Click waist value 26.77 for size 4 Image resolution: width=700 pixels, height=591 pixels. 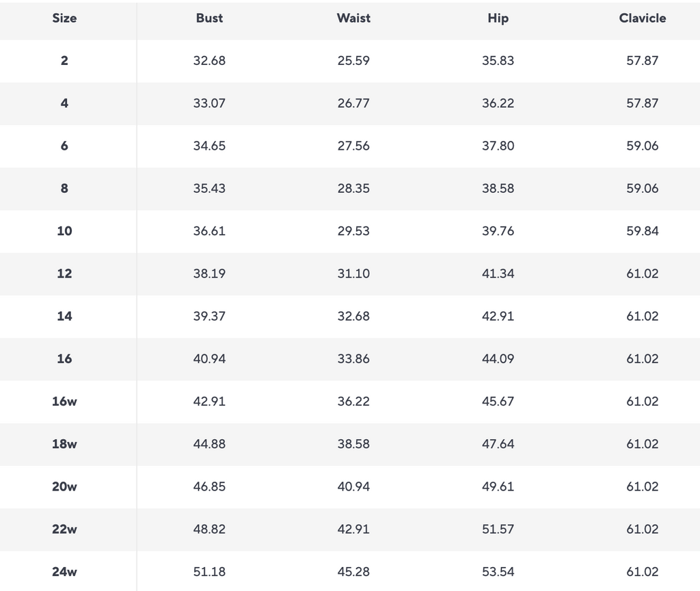(353, 103)
